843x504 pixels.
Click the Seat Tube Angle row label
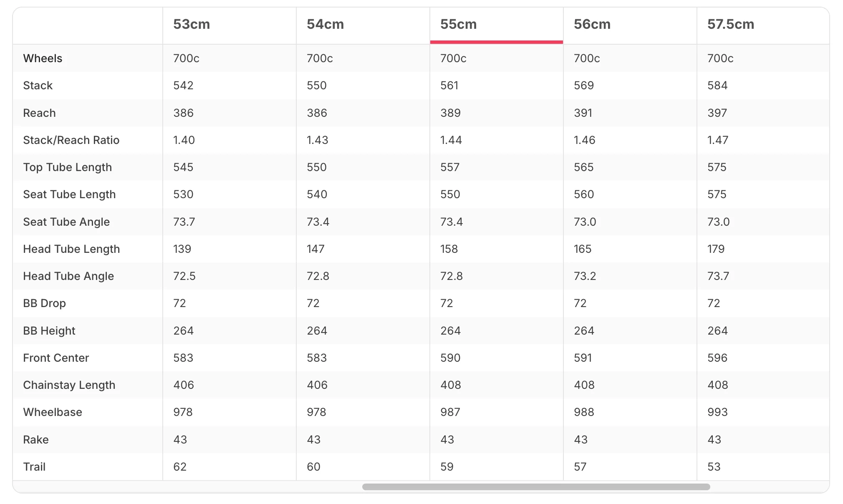66,222
